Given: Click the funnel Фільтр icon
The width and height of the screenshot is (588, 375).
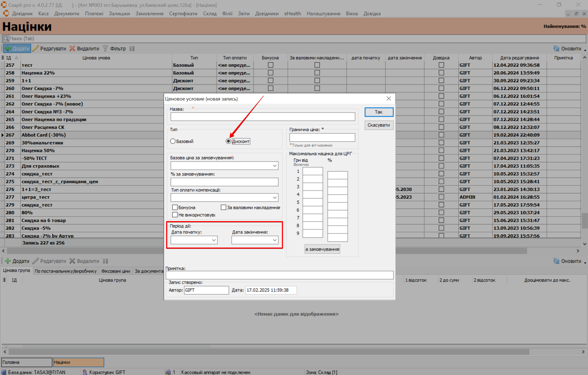Looking at the screenshot, I should click(x=105, y=48).
